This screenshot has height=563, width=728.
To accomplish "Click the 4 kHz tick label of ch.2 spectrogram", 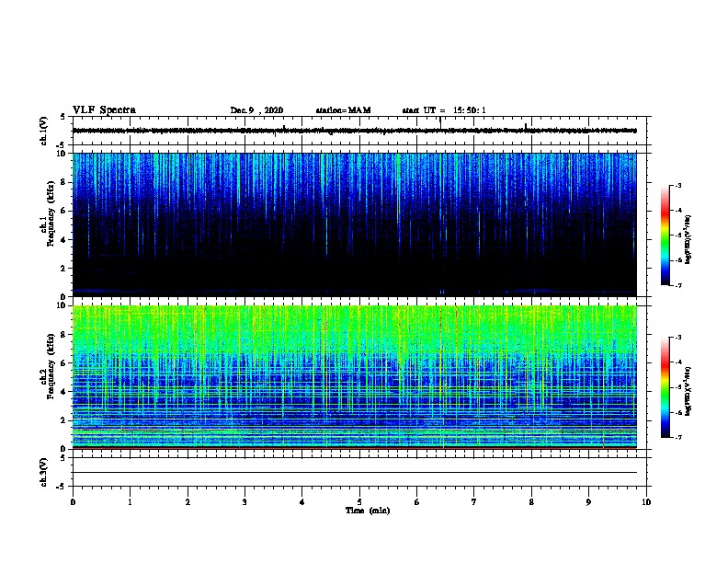I will coord(64,392).
